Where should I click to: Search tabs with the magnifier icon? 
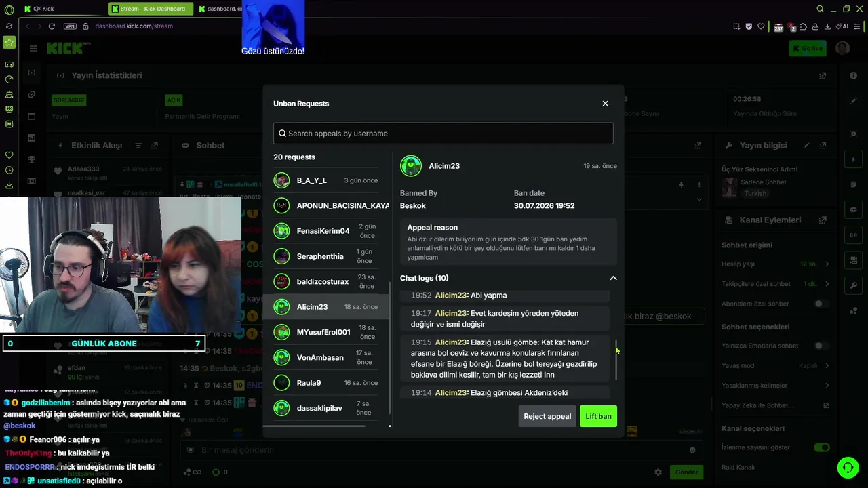820,9
